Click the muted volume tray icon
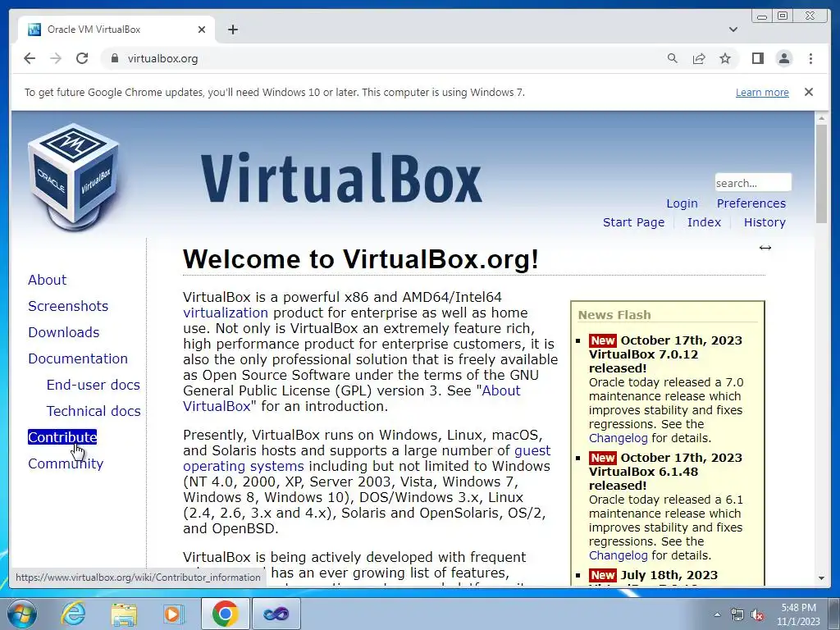840x630 pixels. pyautogui.click(x=757, y=614)
